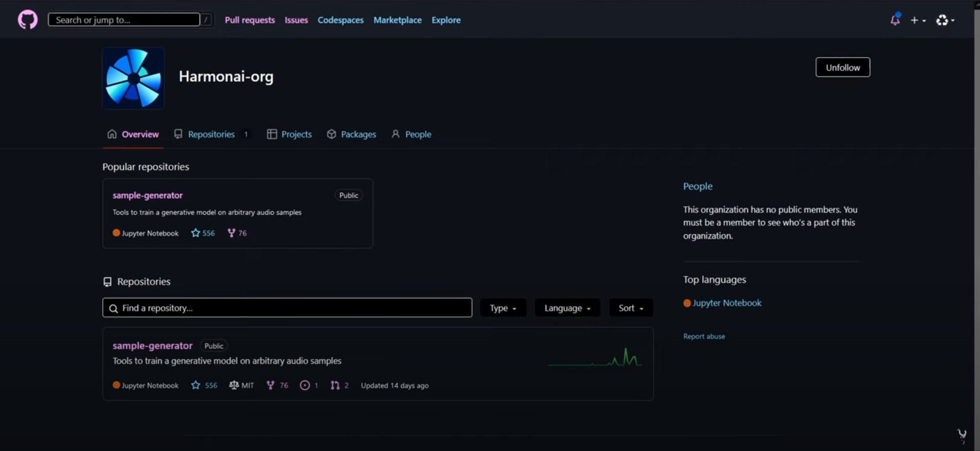This screenshot has height=451, width=980.
Task: Open the plus create-new menu
Action: (918, 20)
